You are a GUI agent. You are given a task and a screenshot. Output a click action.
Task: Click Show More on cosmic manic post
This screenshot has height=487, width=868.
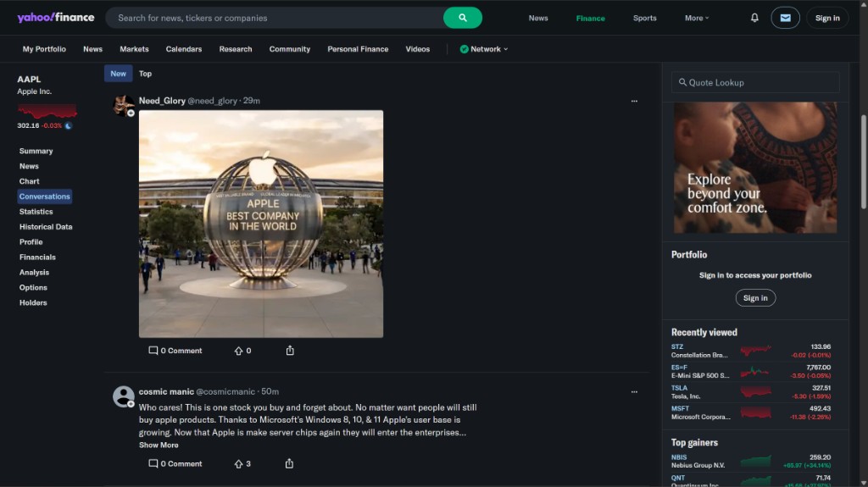coord(159,445)
